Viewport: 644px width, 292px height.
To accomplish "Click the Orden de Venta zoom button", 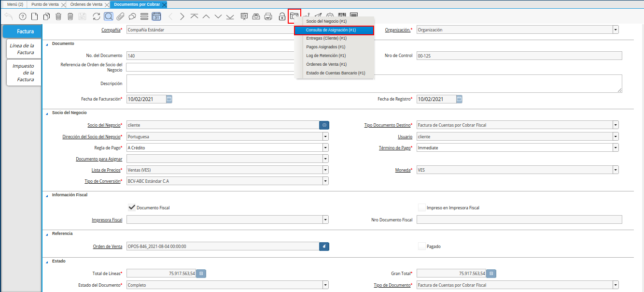I will click(324, 246).
